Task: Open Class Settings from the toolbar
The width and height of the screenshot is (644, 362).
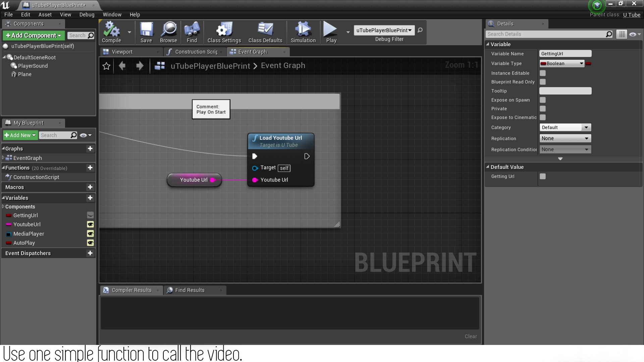Action: tap(224, 32)
